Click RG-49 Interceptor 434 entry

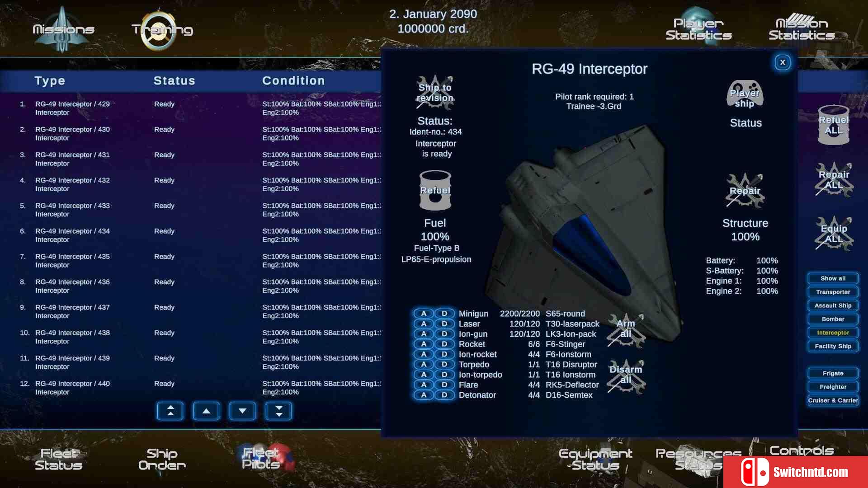[x=73, y=235]
